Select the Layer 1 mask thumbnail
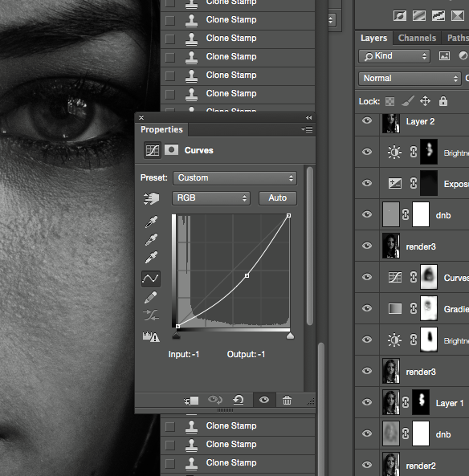Image resolution: width=469 pixels, height=476 pixels. click(x=421, y=402)
